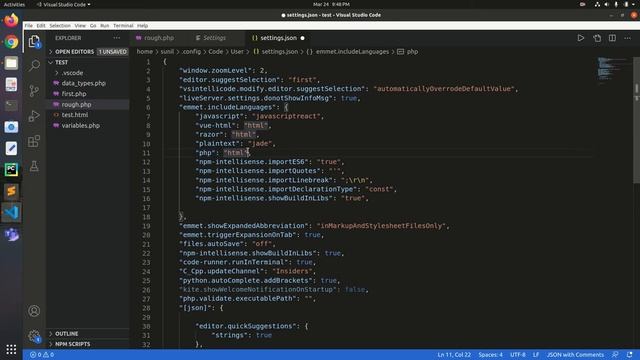Launch Google Chrome from the dock
Screen dimensions: 640x360
tap(11, 42)
